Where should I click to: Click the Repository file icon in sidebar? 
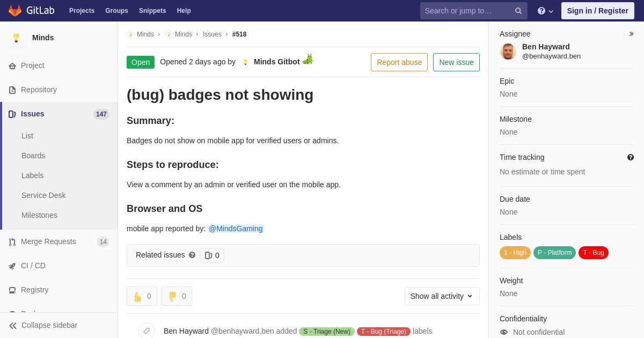(x=12, y=90)
